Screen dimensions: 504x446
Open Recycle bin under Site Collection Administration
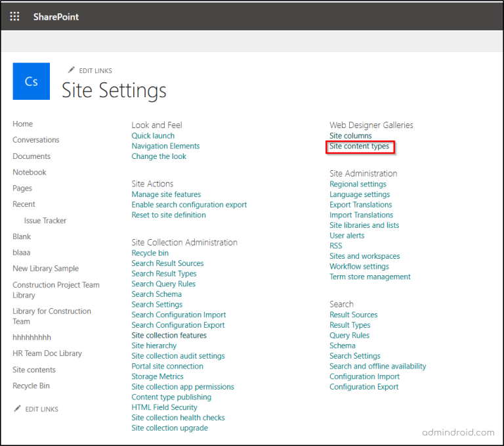pos(150,253)
